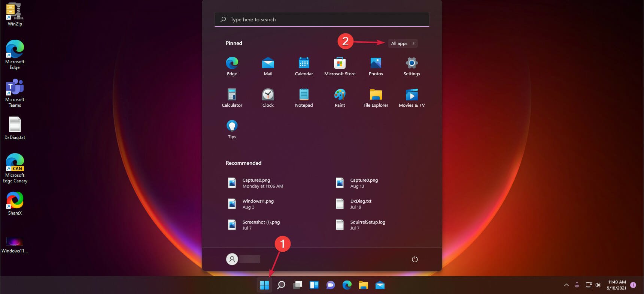Image resolution: width=644 pixels, height=294 pixels.
Task: Open the Calendar pinned app
Action: click(304, 66)
